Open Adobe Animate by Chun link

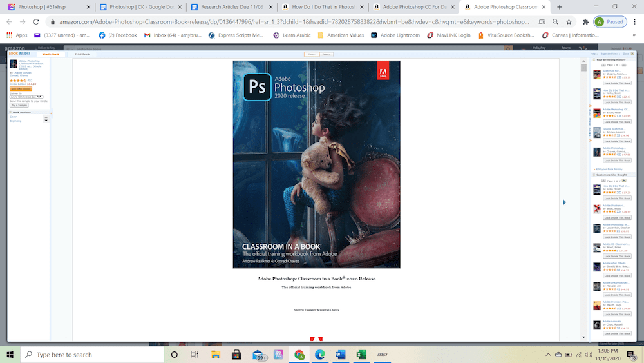click(x=612, y=321)
